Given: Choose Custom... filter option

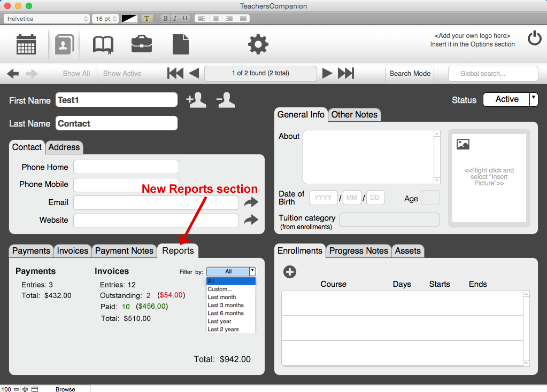Looking at the screenshot, I should coord(231,289).
